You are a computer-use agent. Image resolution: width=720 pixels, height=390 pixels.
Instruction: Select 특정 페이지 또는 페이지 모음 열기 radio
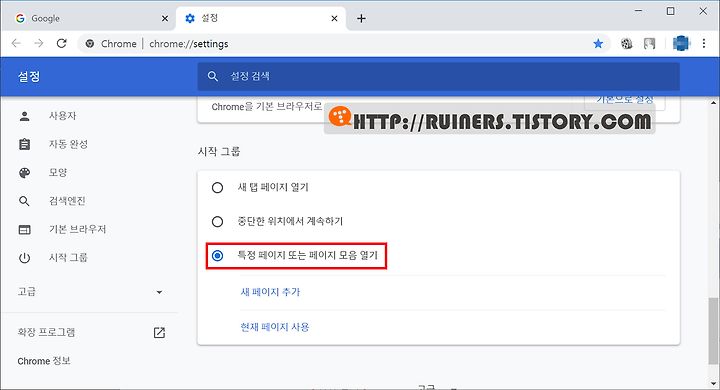click(x=218, y=255)
